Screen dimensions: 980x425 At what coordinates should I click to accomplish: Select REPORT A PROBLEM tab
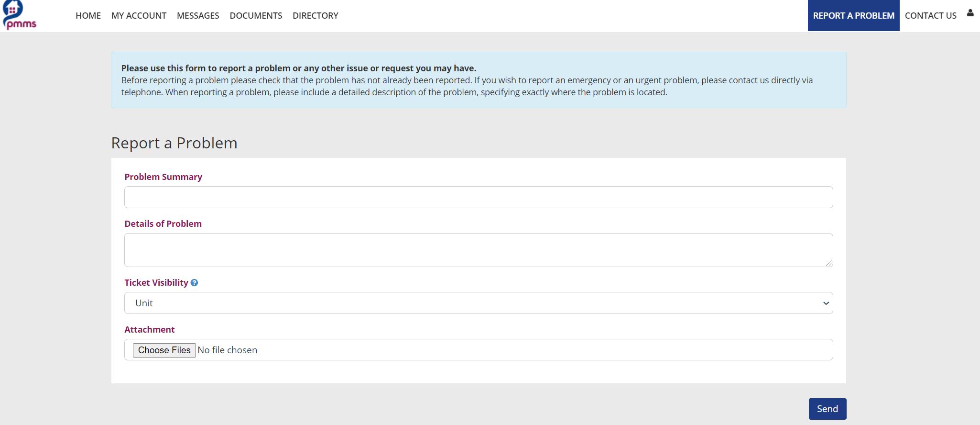[854, 16]
